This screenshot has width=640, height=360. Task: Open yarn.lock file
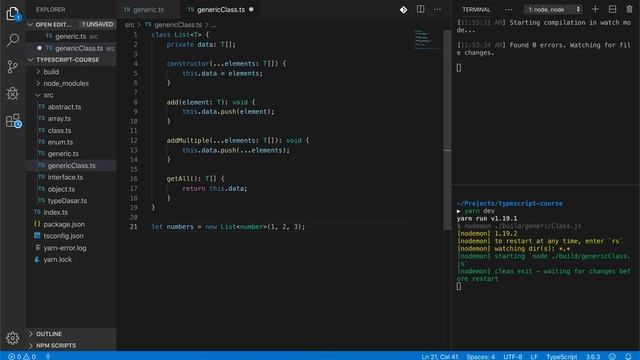[x=58, y=260]
